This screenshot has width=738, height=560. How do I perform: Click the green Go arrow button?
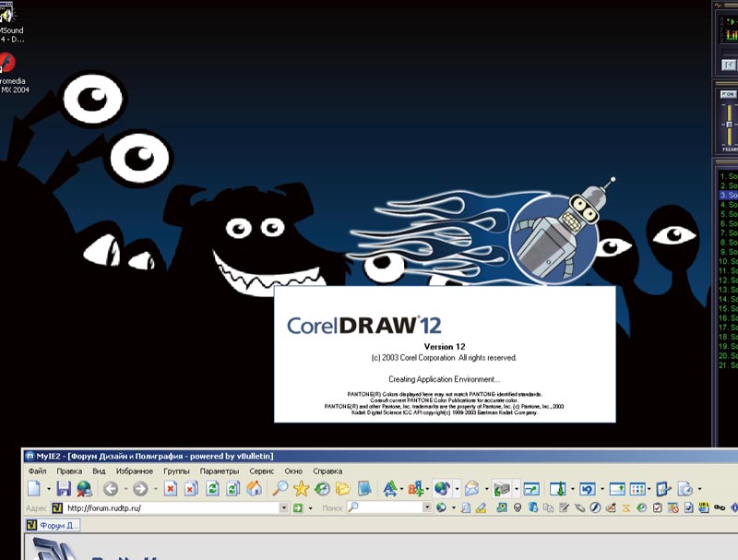pyautogui.click(x=298, y=507)
